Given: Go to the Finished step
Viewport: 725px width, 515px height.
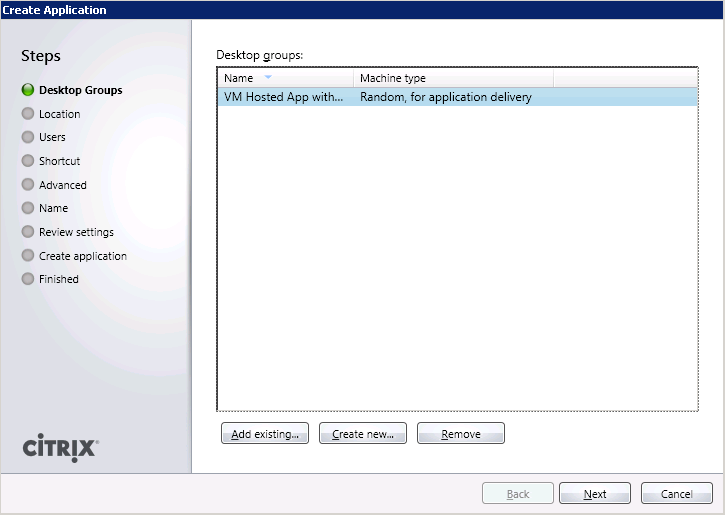Looking at the screenshot, I should 59,279.
